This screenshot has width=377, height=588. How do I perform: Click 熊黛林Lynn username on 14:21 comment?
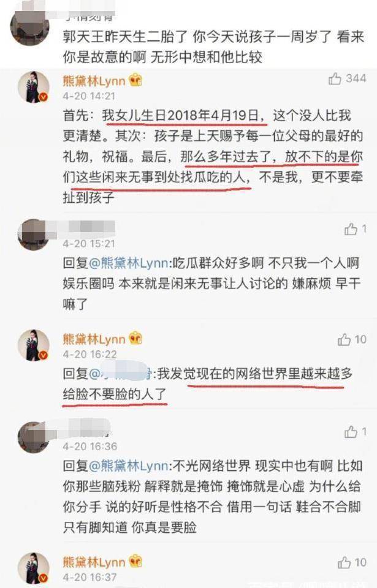pos(94,81)
